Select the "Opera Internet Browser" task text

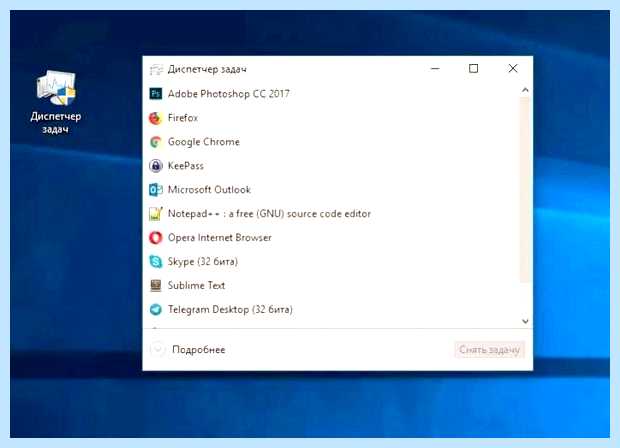(219, 238)
